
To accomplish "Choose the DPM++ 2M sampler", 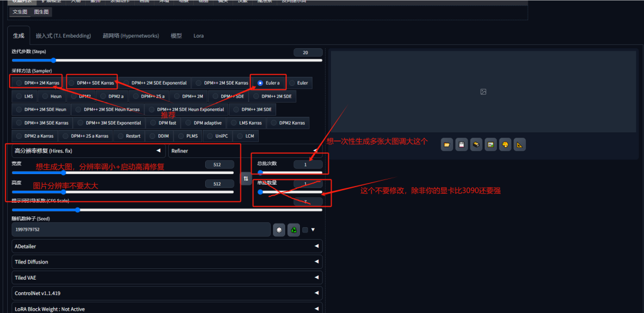I will (x=188, y=97).
